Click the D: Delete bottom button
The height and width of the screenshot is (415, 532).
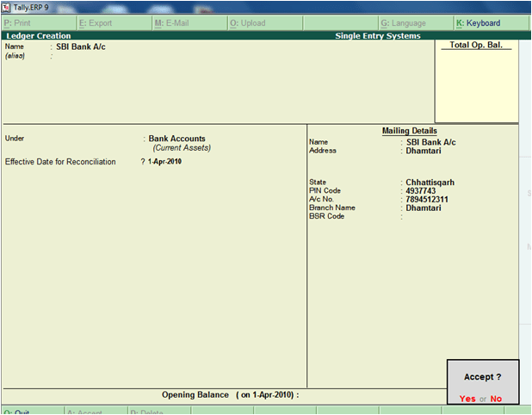(159, 411)
